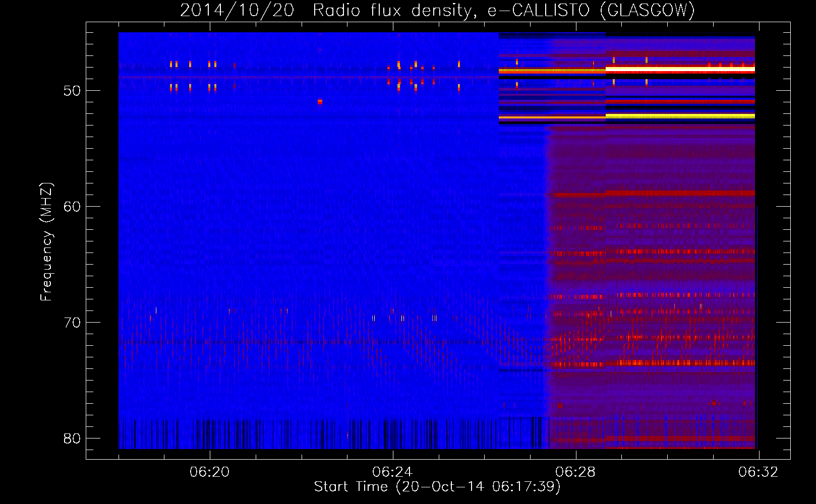Click the 60 frequency tick label
Screen dimensions: 816x504
tap(72, 207)
